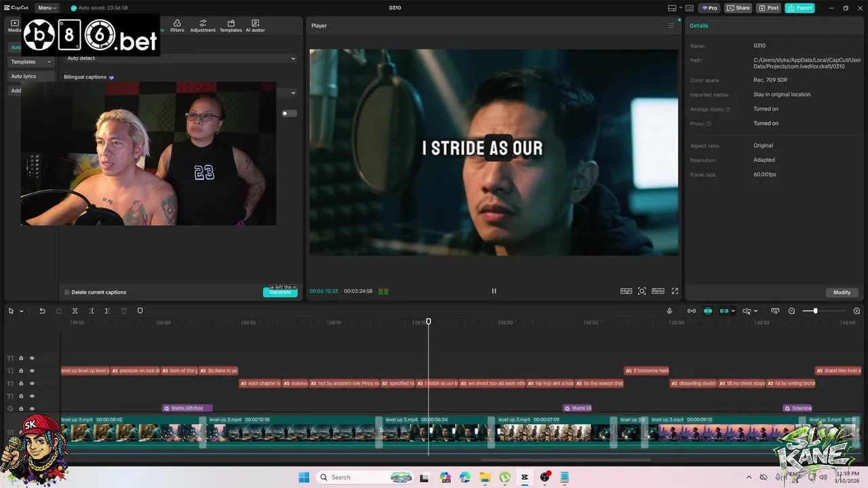Screen dimensions: 868x488
Task: Click the voiceover microphone icon
Action: pos(669,311)
